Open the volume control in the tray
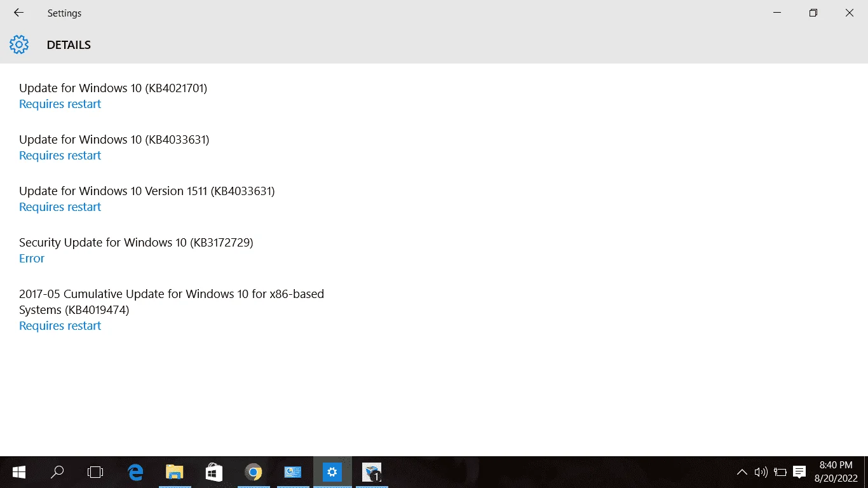The width and height of the screenshot is (868, 488). click(761, 472)
